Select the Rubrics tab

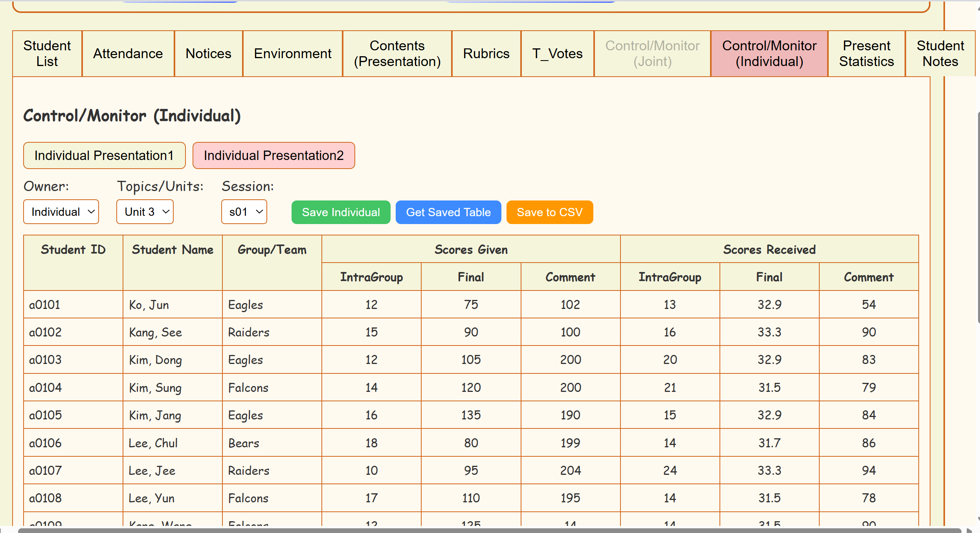pyautogui.click(x=486, y=53)
